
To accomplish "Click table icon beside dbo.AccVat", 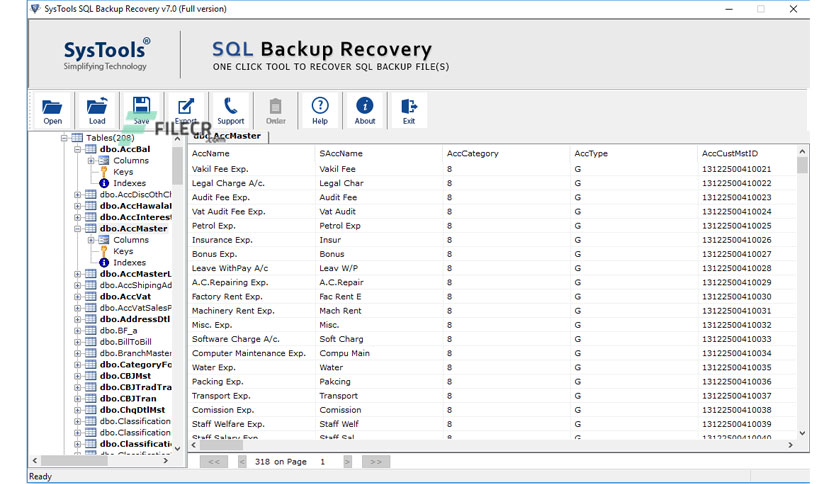I will coord(91,296).
